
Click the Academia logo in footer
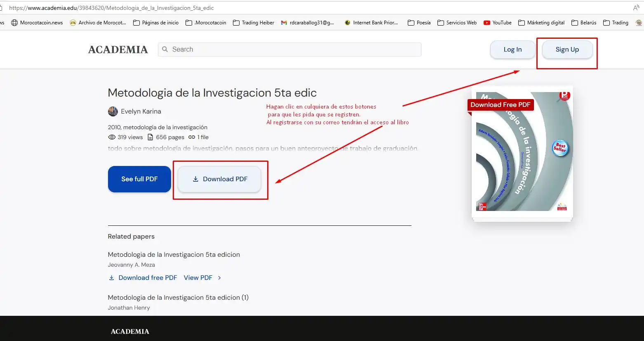[x=130, y=332]
